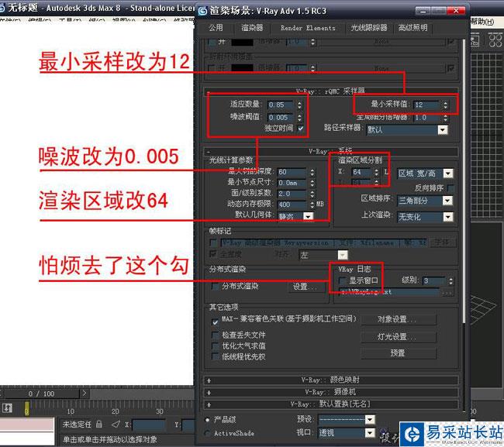504x447 pixels.
Task: Uncheck MAX-兼容着色关联 checkbox
Action: (215, 321)
